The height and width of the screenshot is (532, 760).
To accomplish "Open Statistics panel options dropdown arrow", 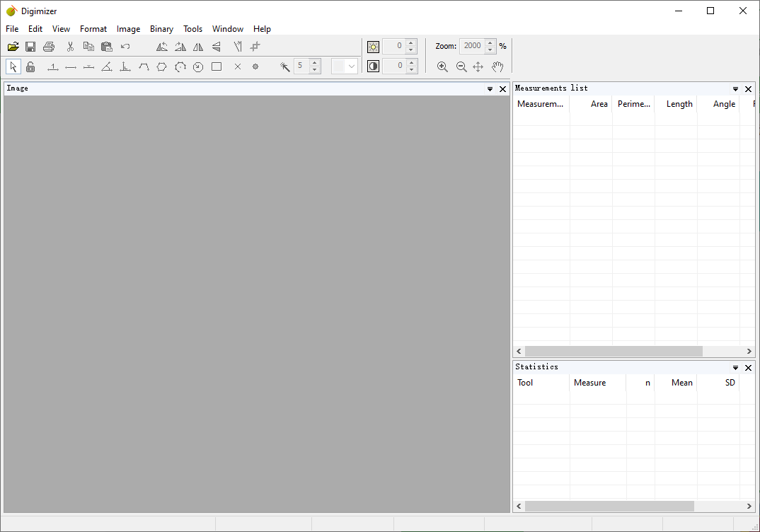I will click(x=735, y=368).
